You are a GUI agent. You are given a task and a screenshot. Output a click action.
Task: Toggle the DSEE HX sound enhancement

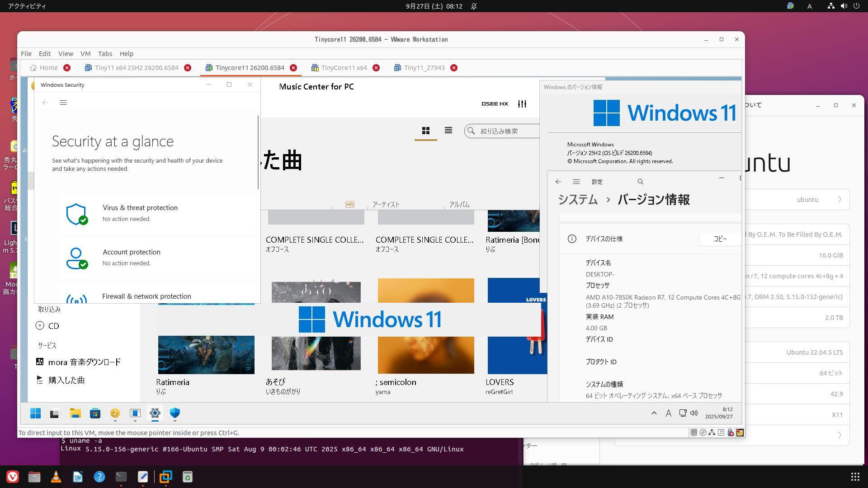click(x=495, y=104)
